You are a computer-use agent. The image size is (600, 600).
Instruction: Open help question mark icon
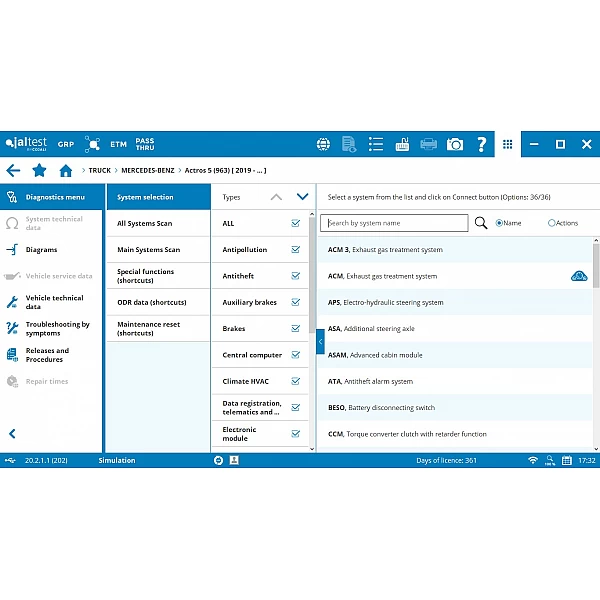coord(482,144)
